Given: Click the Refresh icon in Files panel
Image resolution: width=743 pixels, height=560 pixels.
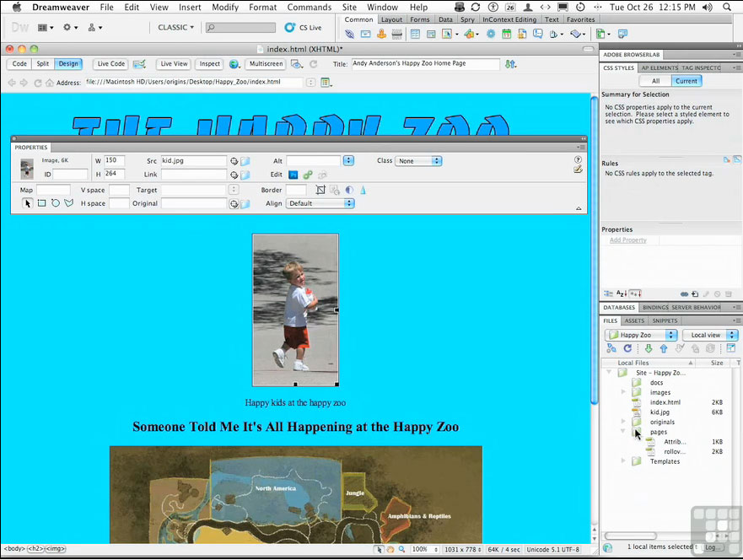Looking at the screenshot, I should tap(627, 348).
